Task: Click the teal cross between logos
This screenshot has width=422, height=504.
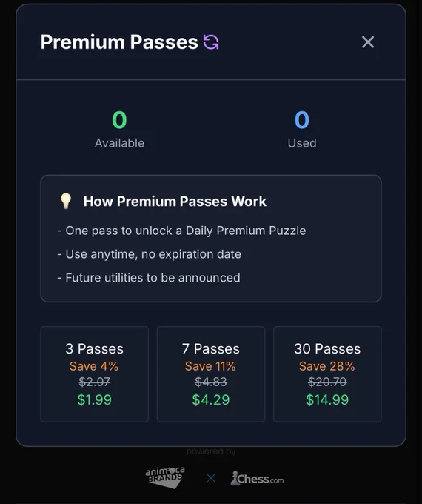Action: tap(211, 478)
